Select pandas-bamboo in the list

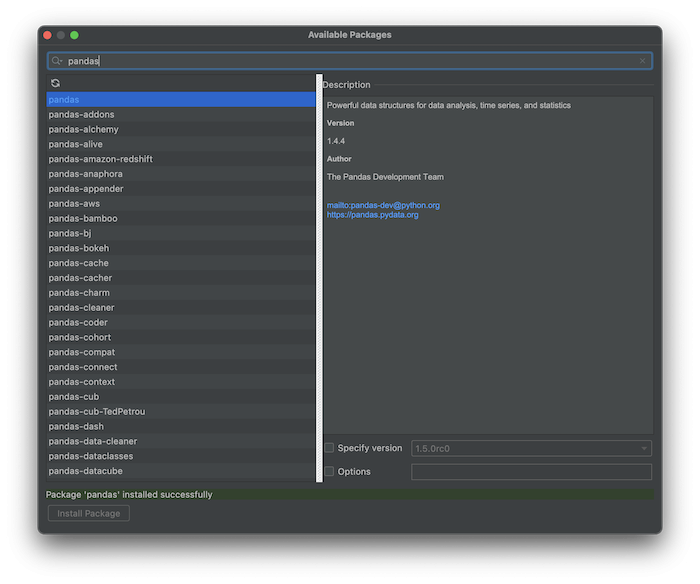pos(181,218)
